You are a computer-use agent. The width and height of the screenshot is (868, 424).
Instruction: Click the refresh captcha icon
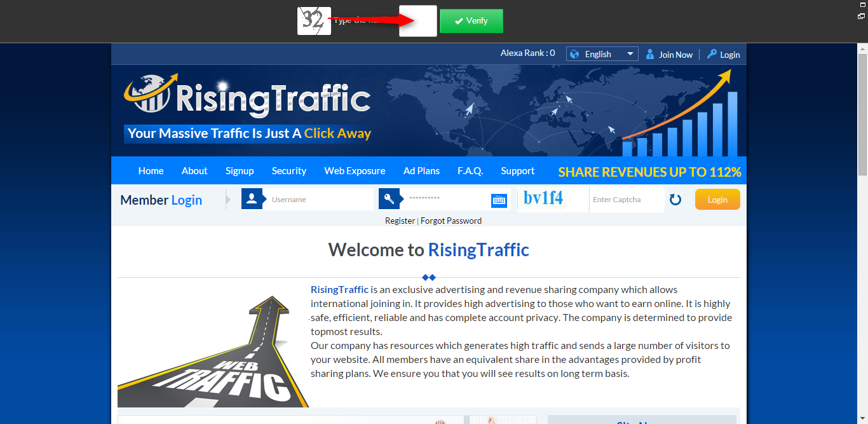click(x=675, y=200)
